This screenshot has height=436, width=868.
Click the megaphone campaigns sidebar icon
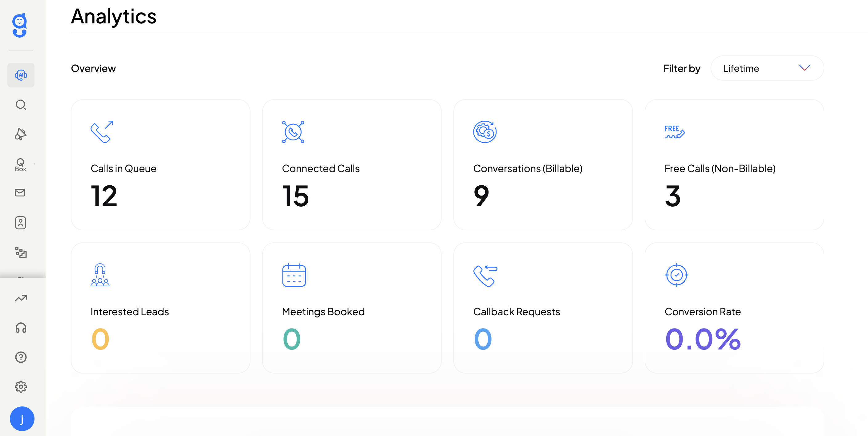[x=21, y=134]
